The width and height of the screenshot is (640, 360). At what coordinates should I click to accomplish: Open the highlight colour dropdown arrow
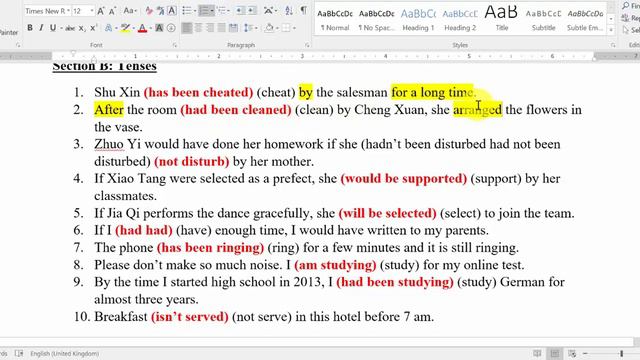point(133,28)
